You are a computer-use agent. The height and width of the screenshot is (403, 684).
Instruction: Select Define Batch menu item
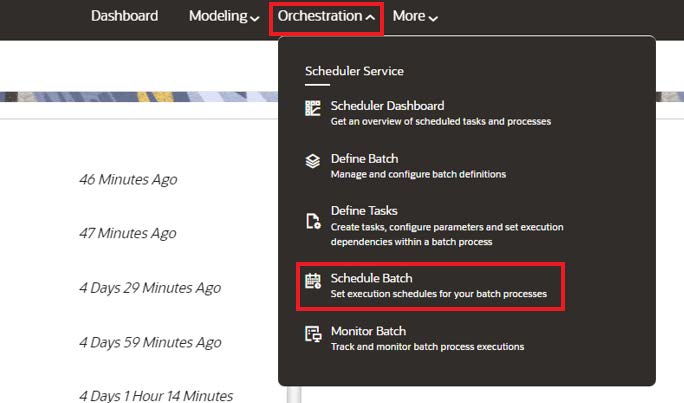pyautogui.click(x=418, y=166)
